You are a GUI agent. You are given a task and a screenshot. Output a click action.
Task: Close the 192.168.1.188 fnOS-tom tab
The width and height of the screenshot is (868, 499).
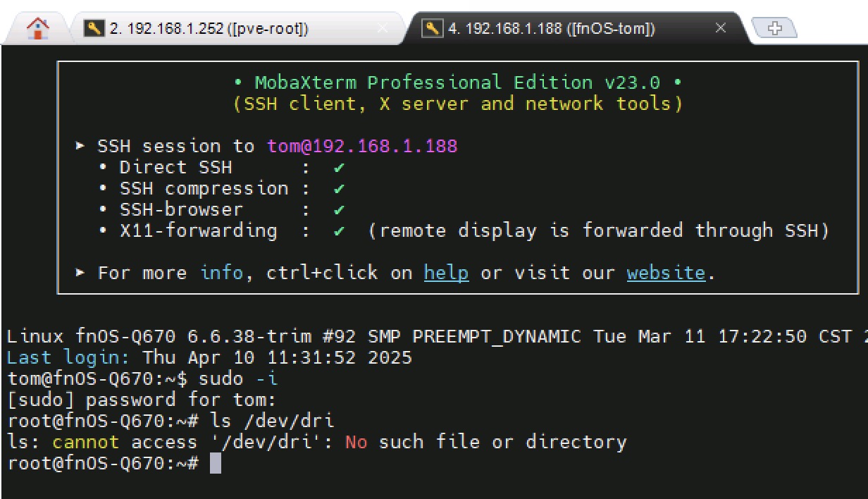click(x=720, y=28)
